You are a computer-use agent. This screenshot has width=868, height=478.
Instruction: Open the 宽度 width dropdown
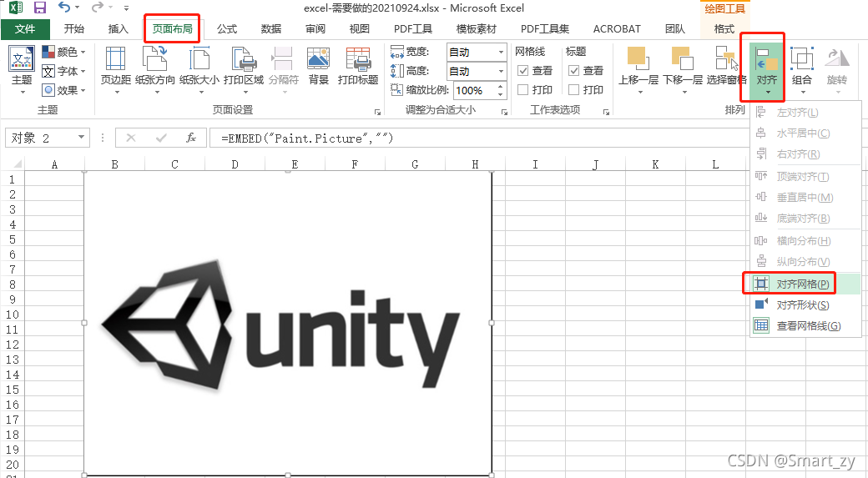tap(501, 52)
